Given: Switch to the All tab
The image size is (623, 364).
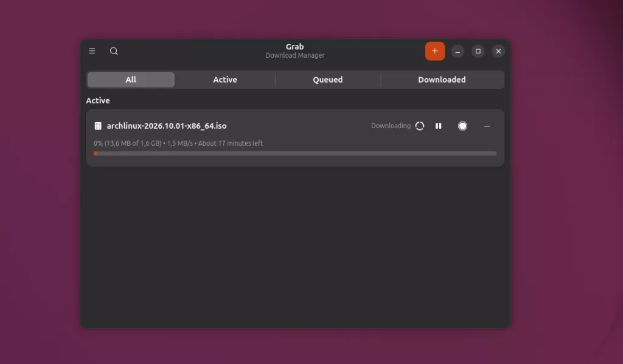Looking at the screenshot, I should coord(131,80).
